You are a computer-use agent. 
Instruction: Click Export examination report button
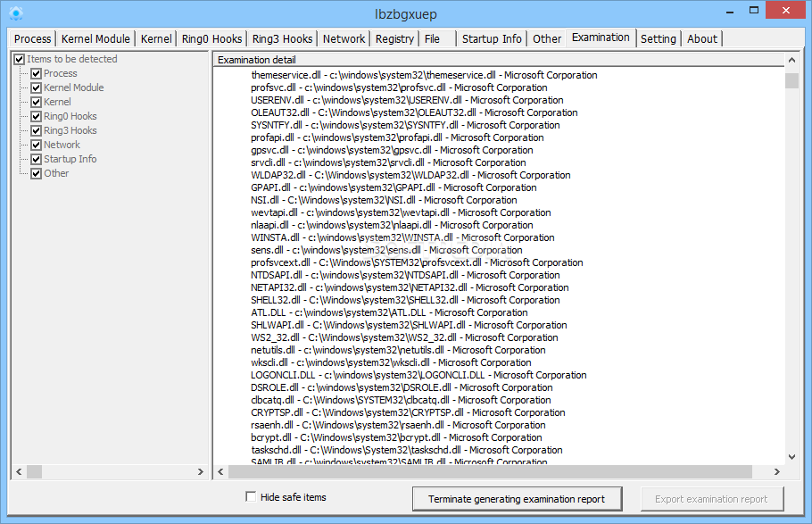(x=711, y=499)
